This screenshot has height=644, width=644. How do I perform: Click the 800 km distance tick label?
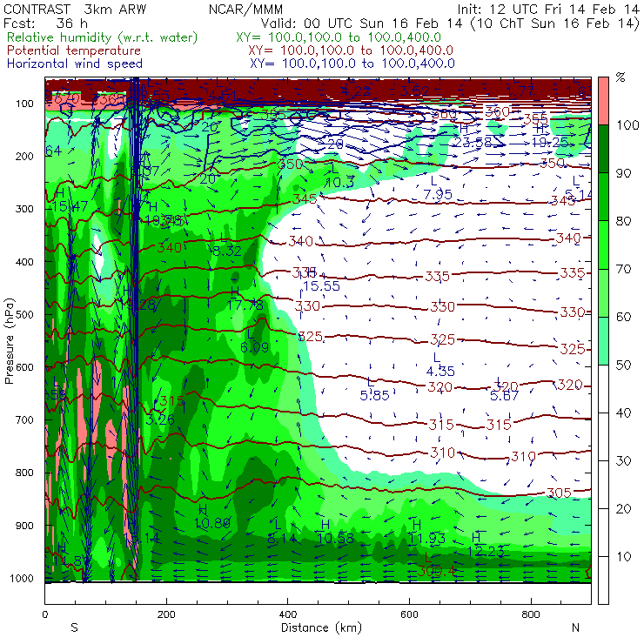(x=531, y=614)
